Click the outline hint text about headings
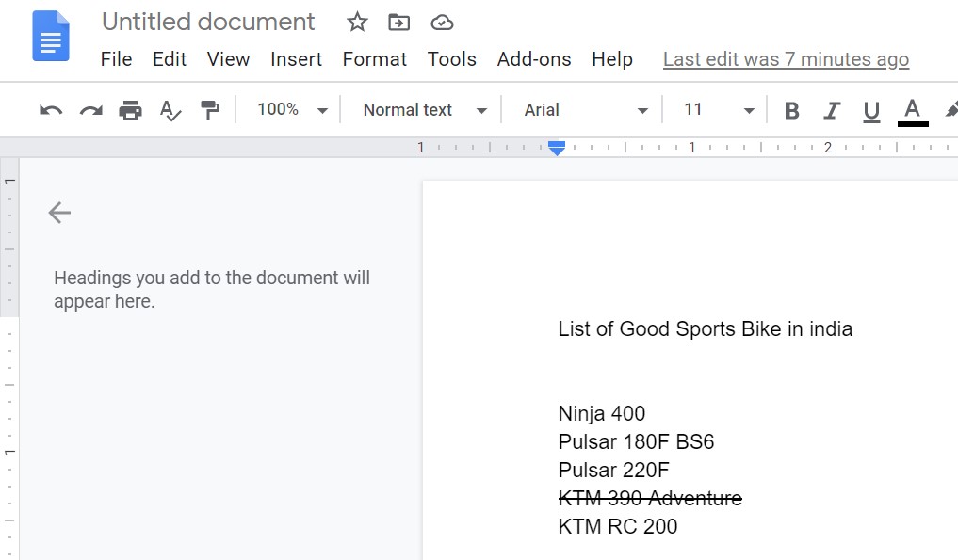 [211, 290]
